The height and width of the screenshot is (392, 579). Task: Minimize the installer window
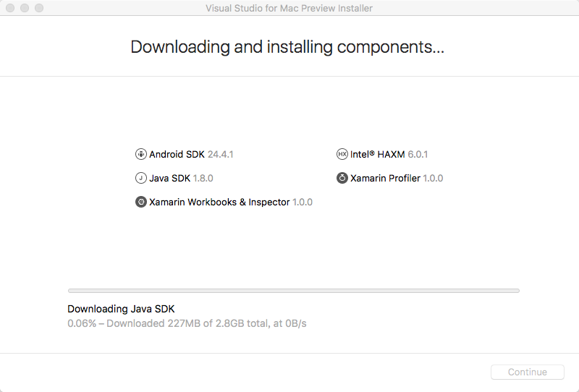click(x=25, y=8)
